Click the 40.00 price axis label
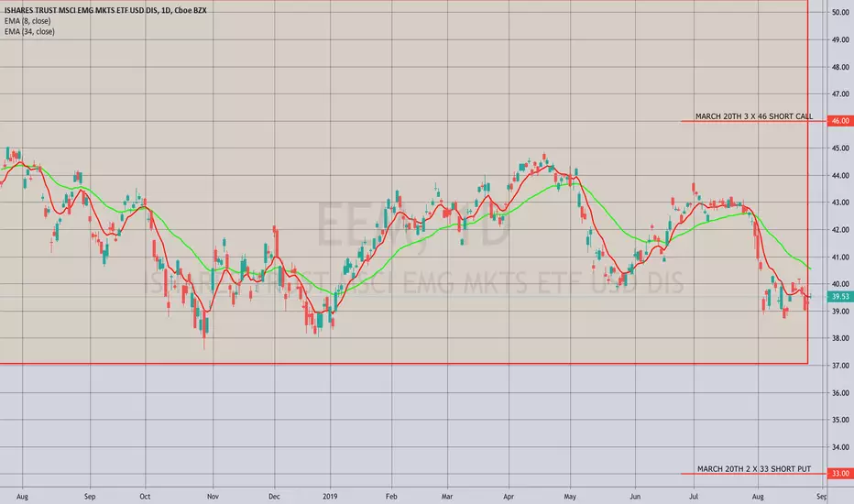 840,284
